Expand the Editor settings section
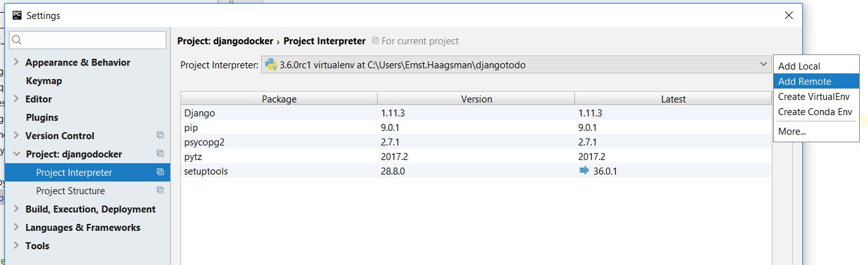The height and width of the screenshot is (265, 868). [16, 99]
